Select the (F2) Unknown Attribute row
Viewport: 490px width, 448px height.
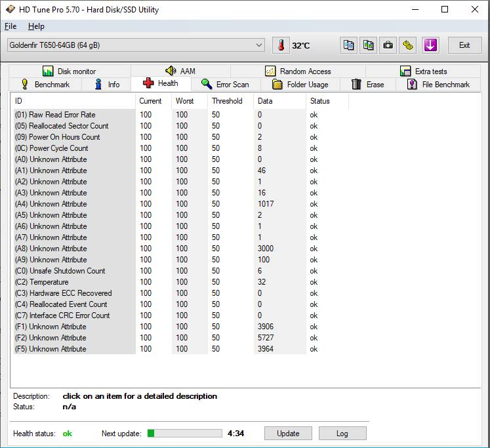tap(181, 338)
